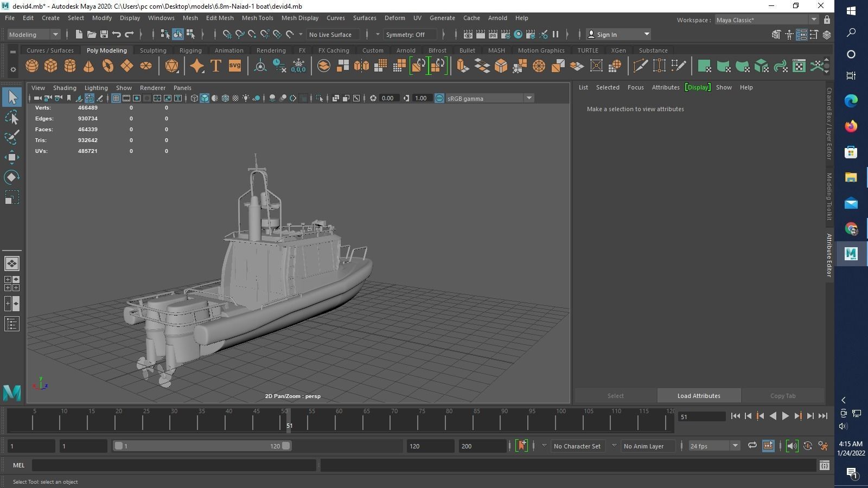Open the Render View window icon
Image resolution: width=868 pixels, height=488 pixels.
[468, 34]
